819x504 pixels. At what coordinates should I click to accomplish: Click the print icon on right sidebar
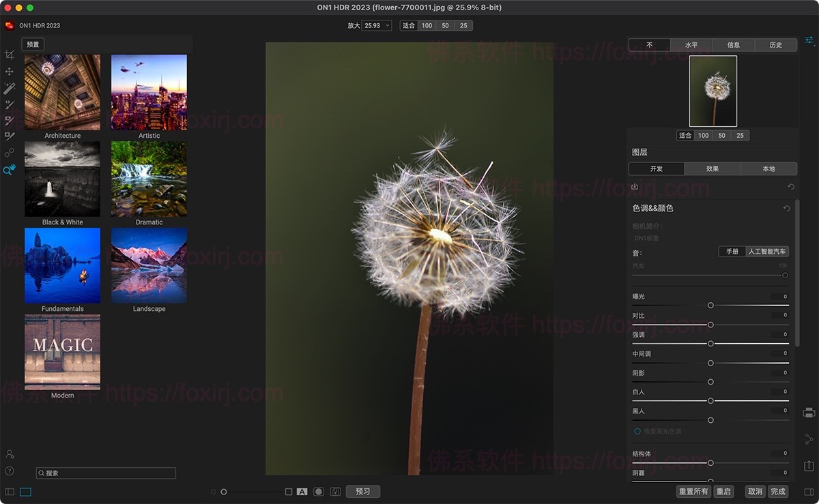click(809, 413)
